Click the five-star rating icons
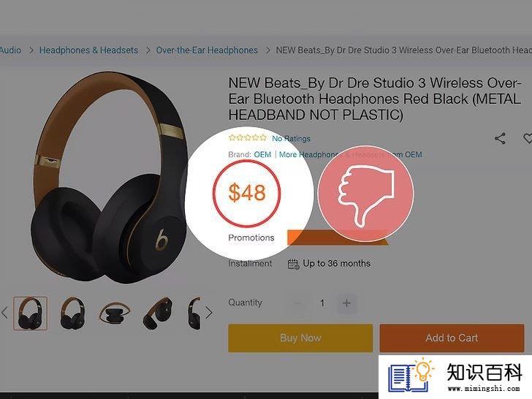 [x=247, y=137]
